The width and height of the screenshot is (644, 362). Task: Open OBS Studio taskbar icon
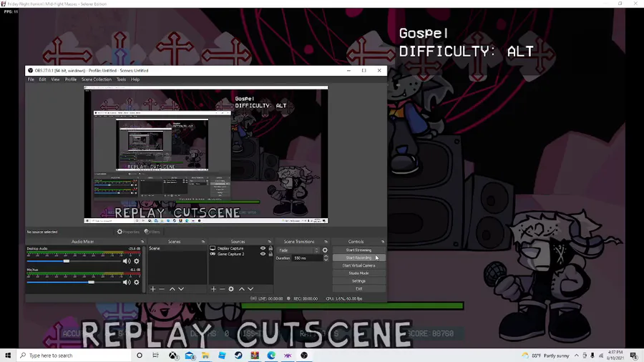coord(304,356)
